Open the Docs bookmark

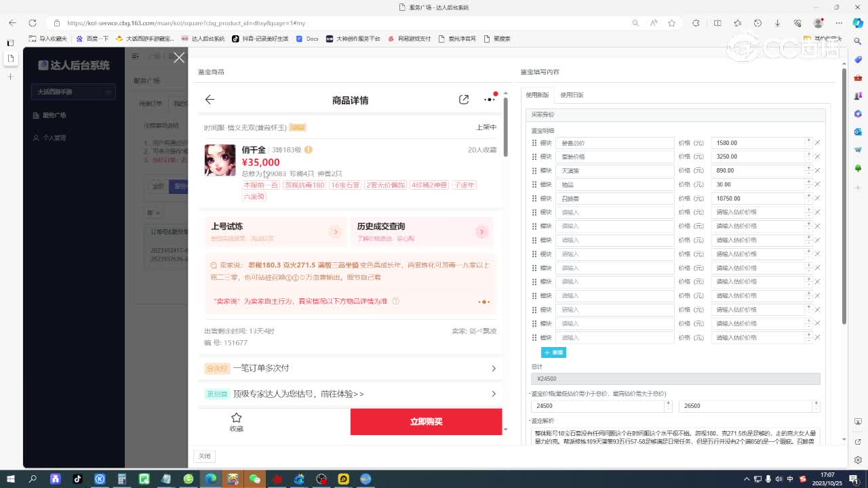tap(307, 39)
